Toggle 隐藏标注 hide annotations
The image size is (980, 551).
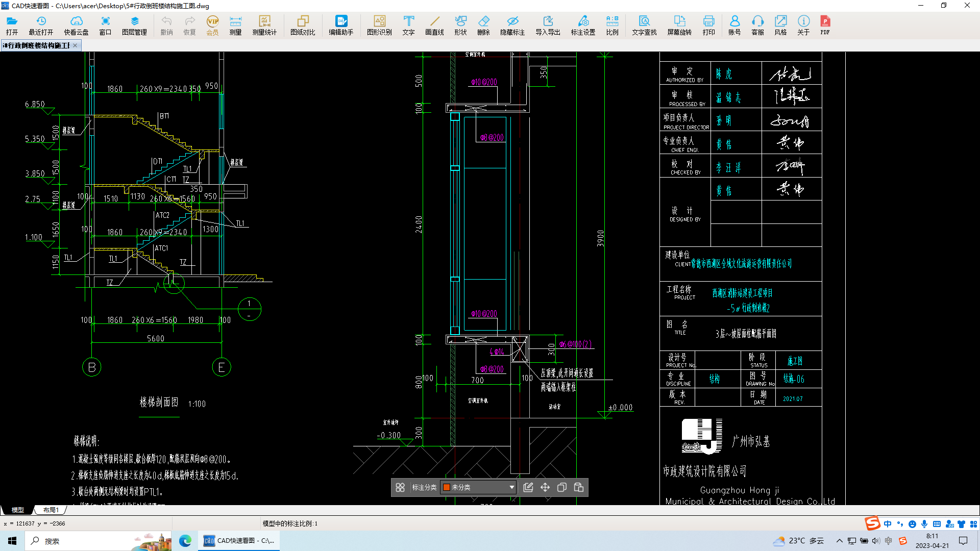click(x=512, y=25)
